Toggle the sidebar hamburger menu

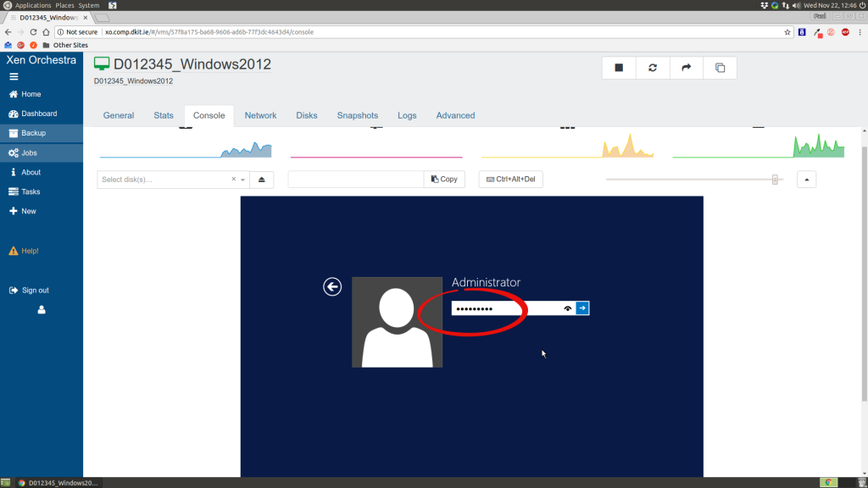(x=14, y=77)
